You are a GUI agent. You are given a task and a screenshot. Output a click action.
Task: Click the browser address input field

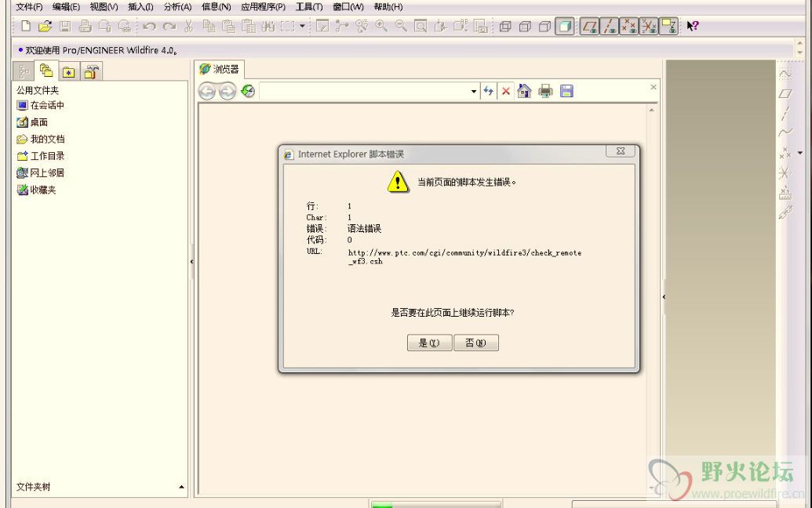(x=364, y=92)
